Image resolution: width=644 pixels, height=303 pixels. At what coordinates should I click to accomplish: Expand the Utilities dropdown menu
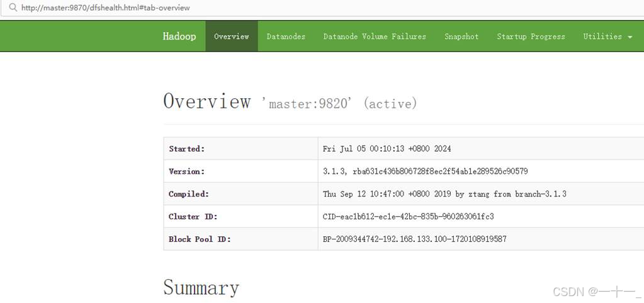pos(607,36)
